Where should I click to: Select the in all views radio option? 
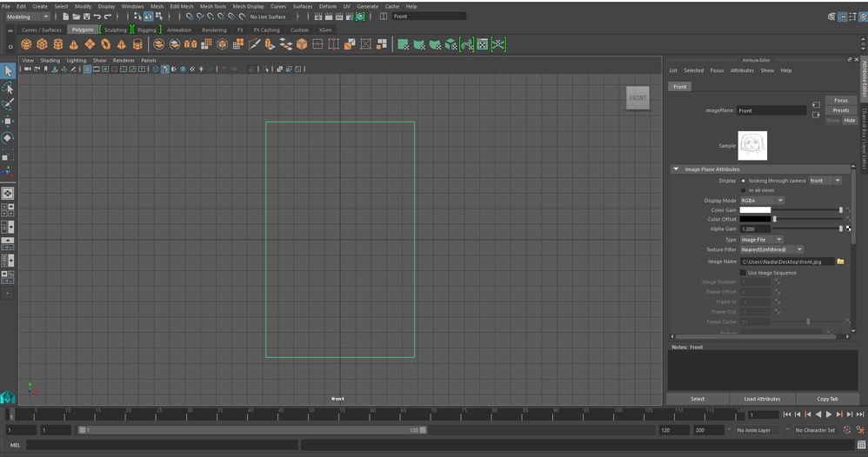point(744,190)
